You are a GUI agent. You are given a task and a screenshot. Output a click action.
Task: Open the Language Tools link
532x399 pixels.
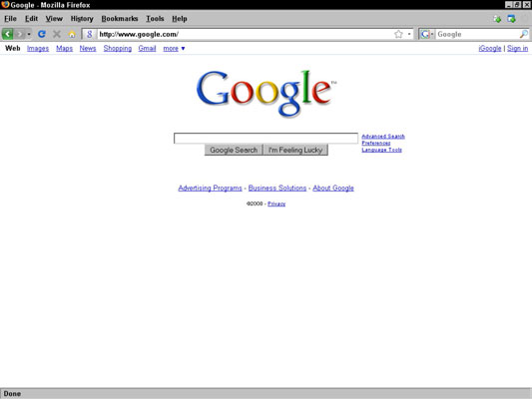tap(381, 150)
